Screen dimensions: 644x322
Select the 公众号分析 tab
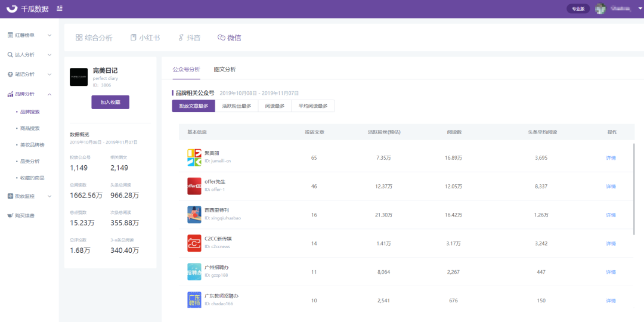(x=187, y=69)
